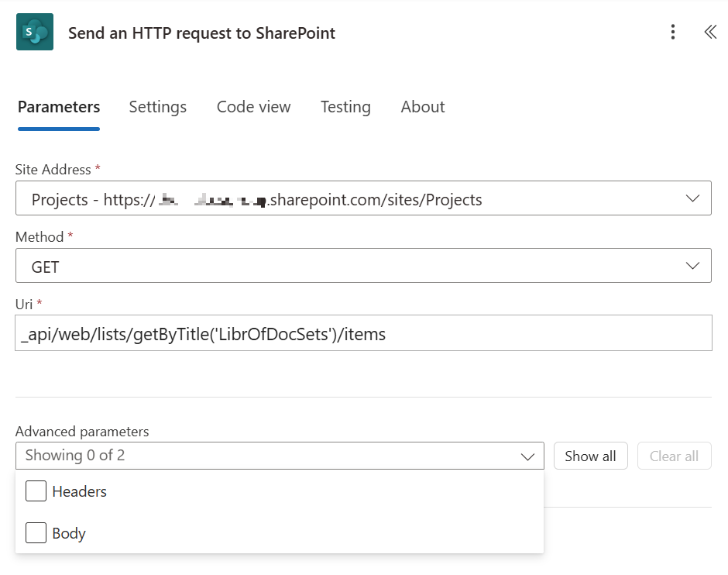Screen dimensions: 728x575
Task: View the About tab
Action: click(x=422, y=107)
